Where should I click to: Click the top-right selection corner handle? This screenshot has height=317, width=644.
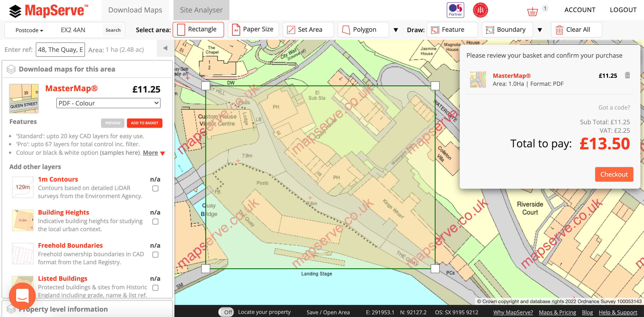(435, 86)
